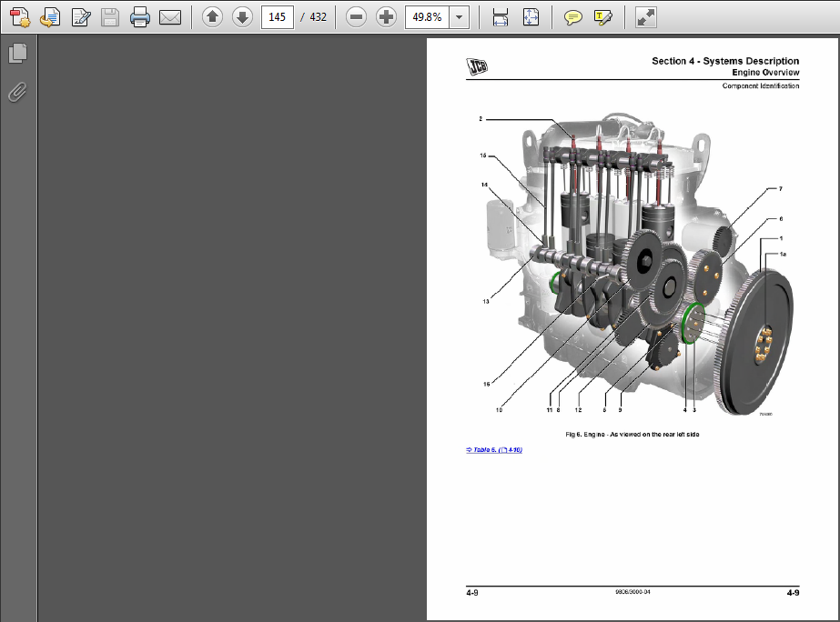Add a sticky note comment
Screen dimensions: 840x622
click(572, 16)
